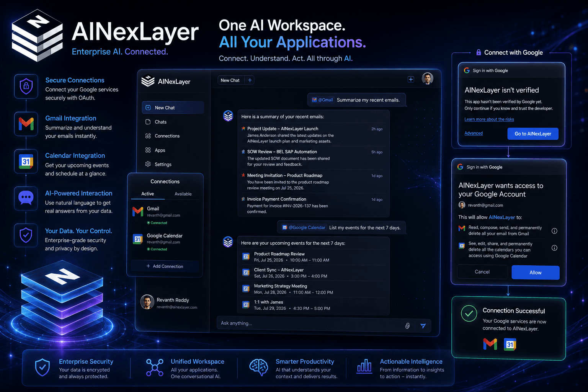Click the Advanced link

point(474,133)
